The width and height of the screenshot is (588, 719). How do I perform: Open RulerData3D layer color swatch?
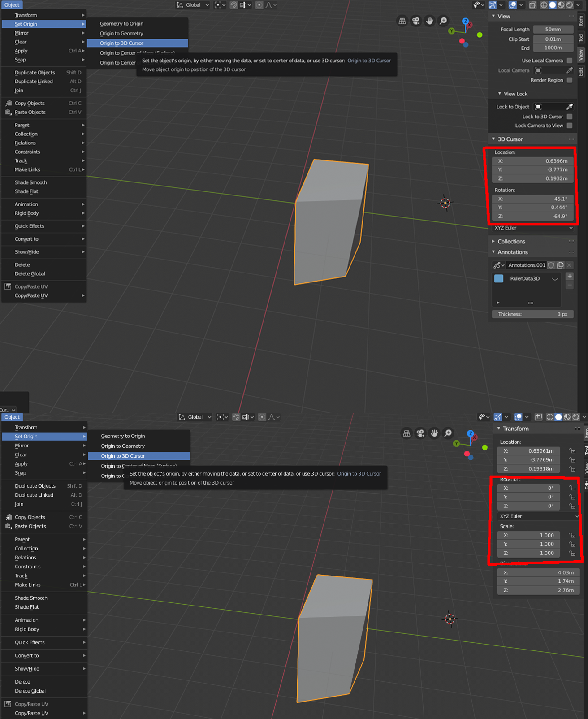click(x=498, y=278)
